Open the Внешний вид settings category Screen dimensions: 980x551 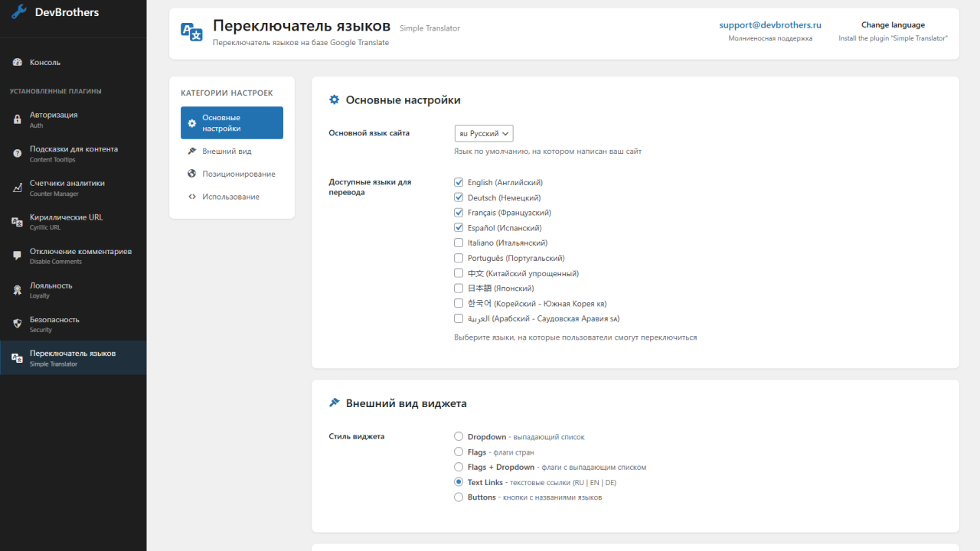pos(227,152)
